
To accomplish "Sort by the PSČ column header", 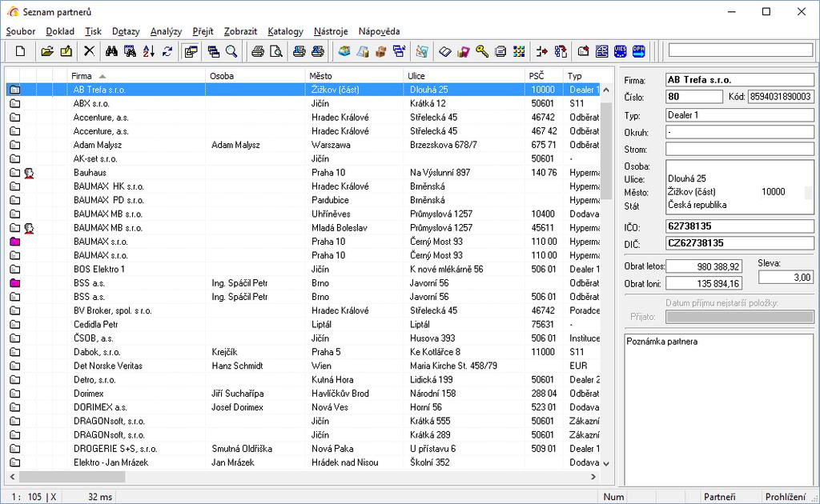I will (544, 76).
